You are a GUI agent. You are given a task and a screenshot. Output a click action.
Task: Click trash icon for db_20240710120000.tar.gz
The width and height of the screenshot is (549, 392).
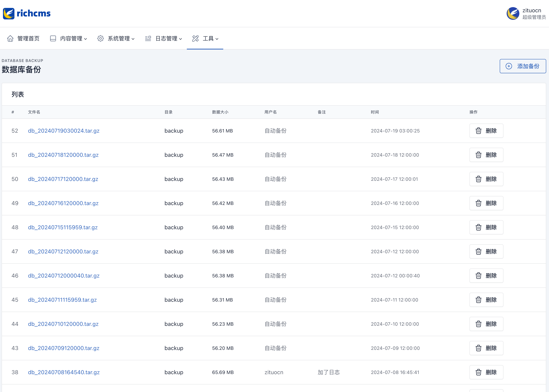(478, 324)
